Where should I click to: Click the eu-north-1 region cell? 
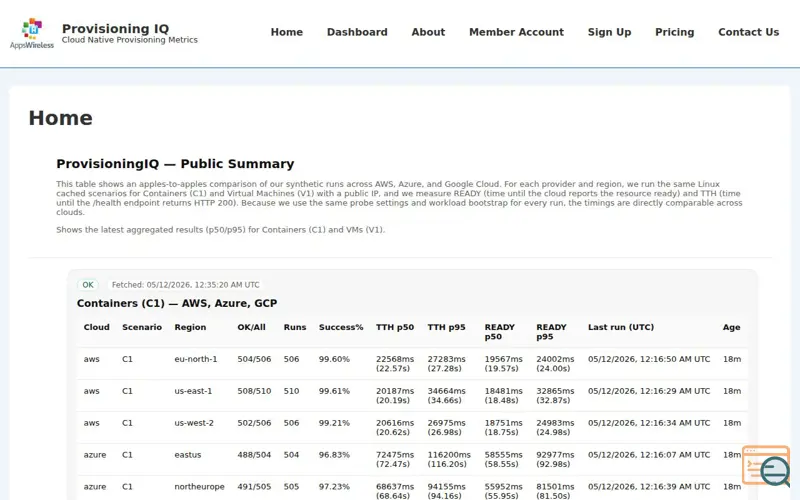point(195,359)
